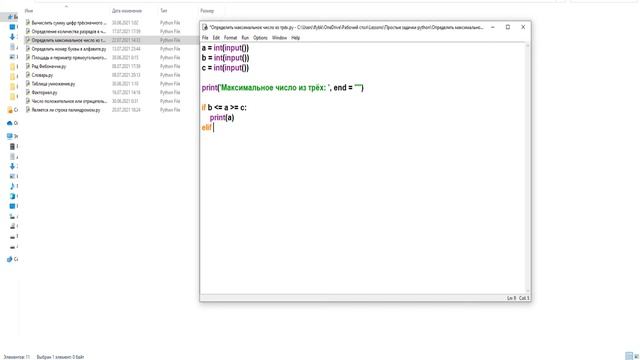Sort by 'Дата изменения' column header
The width and height of the screenshot is (640, 360).
[127, 11]
